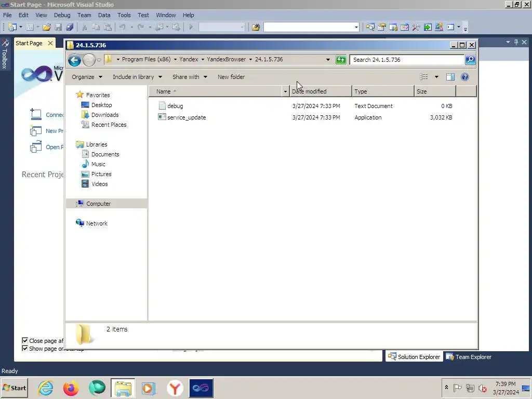Click Search 24.1.5.736 input field
The width and height of the screenshot is (532, 399).
coord(407,60)
